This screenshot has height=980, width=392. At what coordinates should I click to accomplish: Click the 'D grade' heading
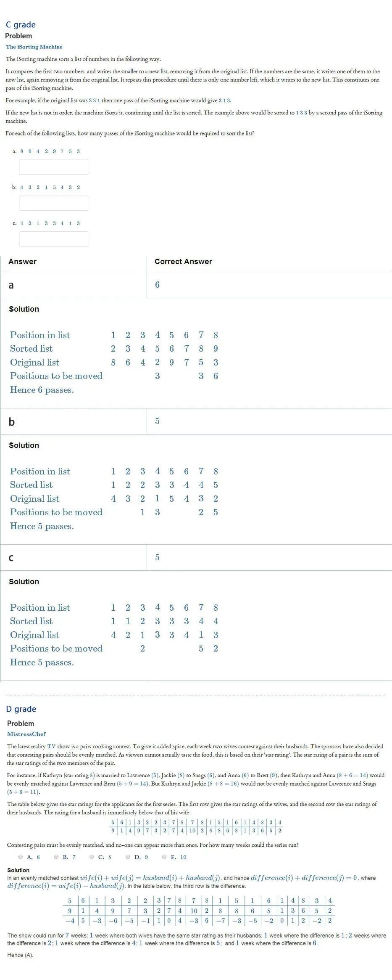[21, 709]
